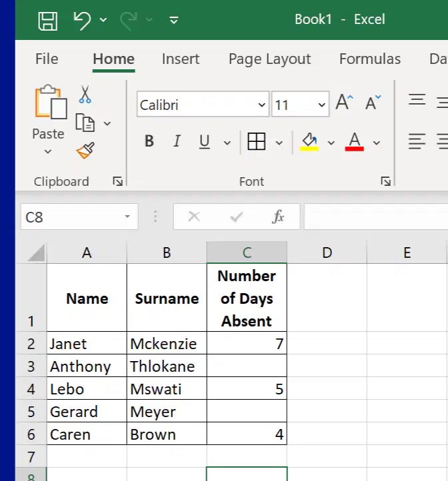Select row 4 header

tap(31, 388)
